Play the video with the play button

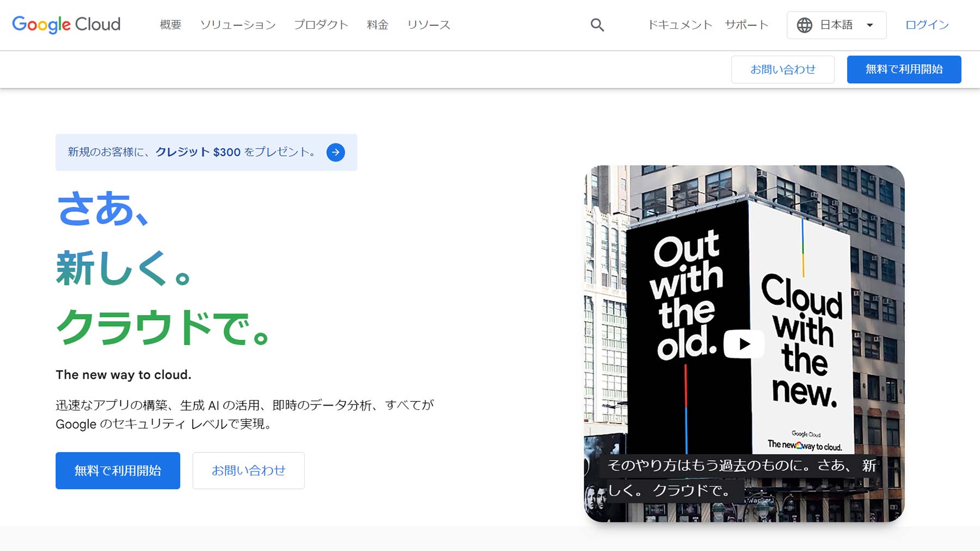click(744, 344)
